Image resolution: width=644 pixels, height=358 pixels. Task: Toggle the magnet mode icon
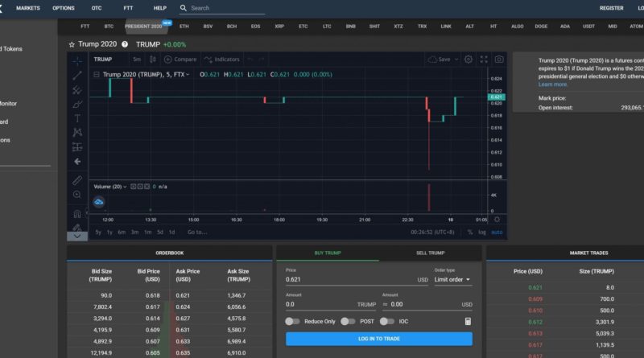(x=77, y=213)
